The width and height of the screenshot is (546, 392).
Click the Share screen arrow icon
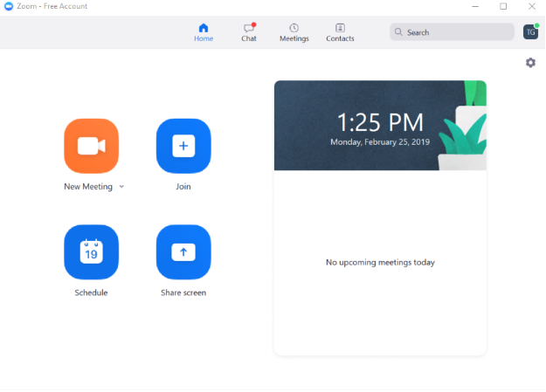click(x=183, y=252)
